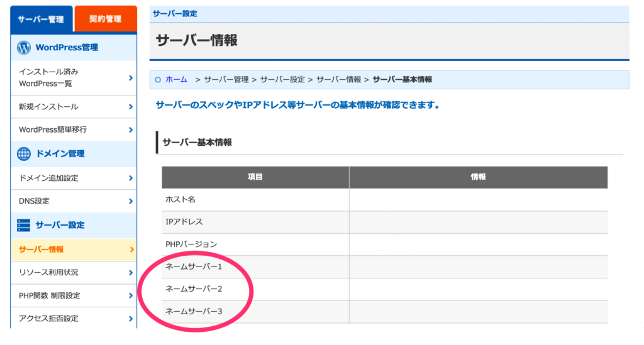This screenshot has width=644, height=345.
Task: Click the サーバー設定 sidebar section header
Action: (74, 225)
